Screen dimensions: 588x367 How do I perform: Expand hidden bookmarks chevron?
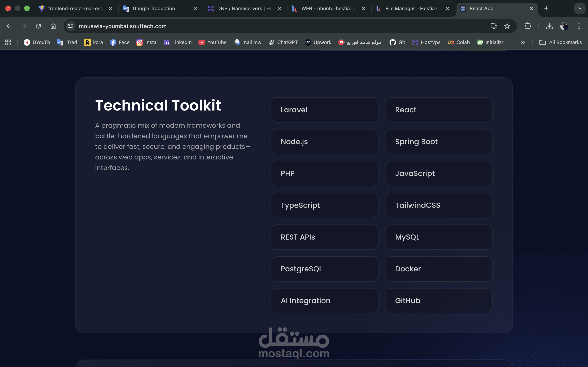523,42
